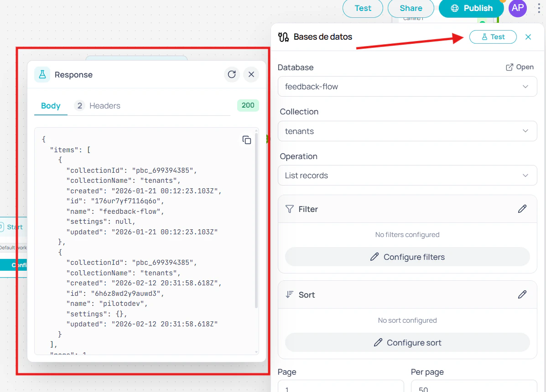The image size is (546, 392).
Task: Click the "name": "pilotodev" line
Action: coord(107,304)
